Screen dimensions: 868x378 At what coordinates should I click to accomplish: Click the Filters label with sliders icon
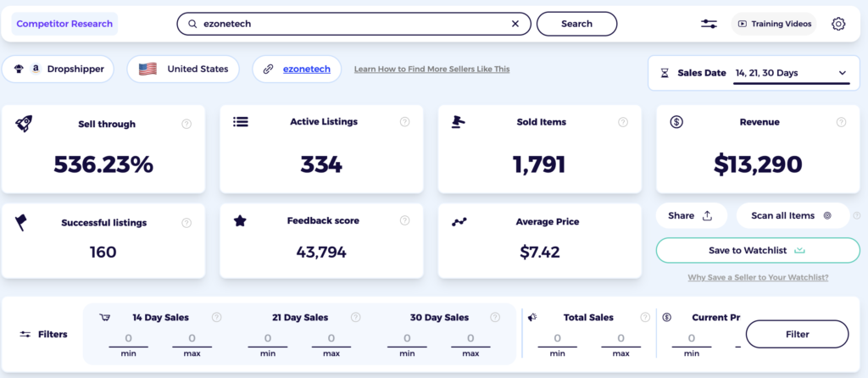(x=42, y=334)
